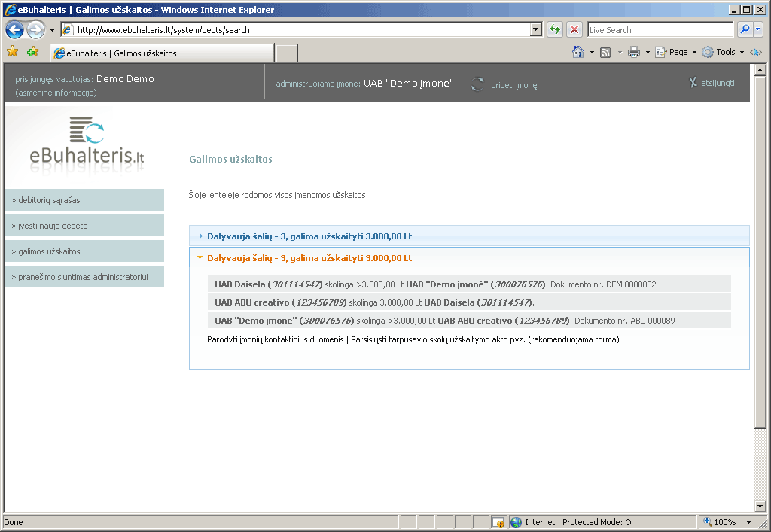Click the RSS feeds icon
The image size is (771, 532).
(606, 52)
